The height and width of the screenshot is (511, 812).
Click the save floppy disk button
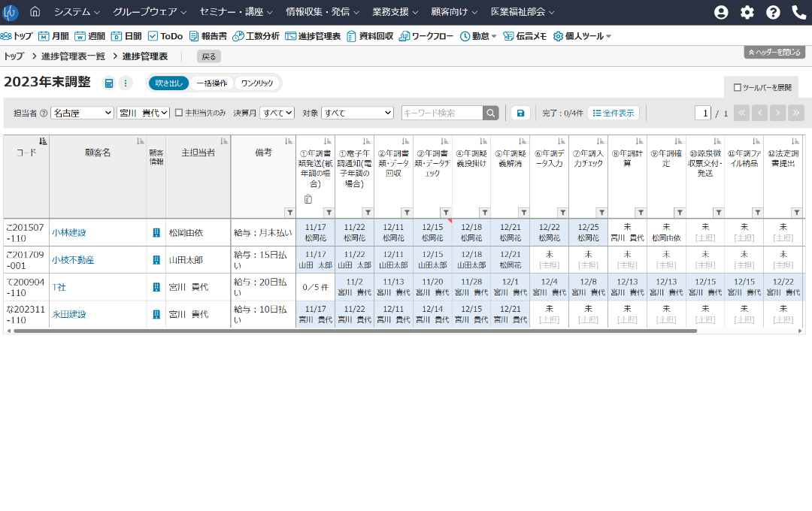(520, 113)
